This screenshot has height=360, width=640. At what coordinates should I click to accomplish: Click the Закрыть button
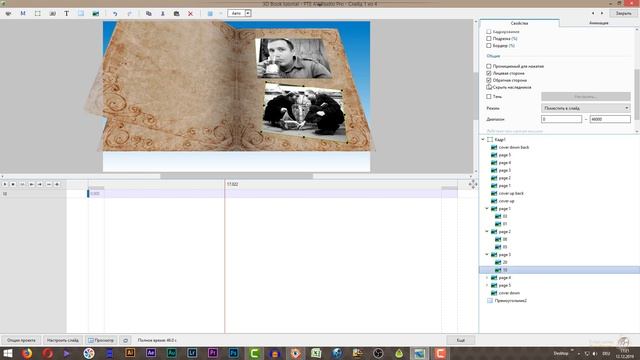point(623,13)
